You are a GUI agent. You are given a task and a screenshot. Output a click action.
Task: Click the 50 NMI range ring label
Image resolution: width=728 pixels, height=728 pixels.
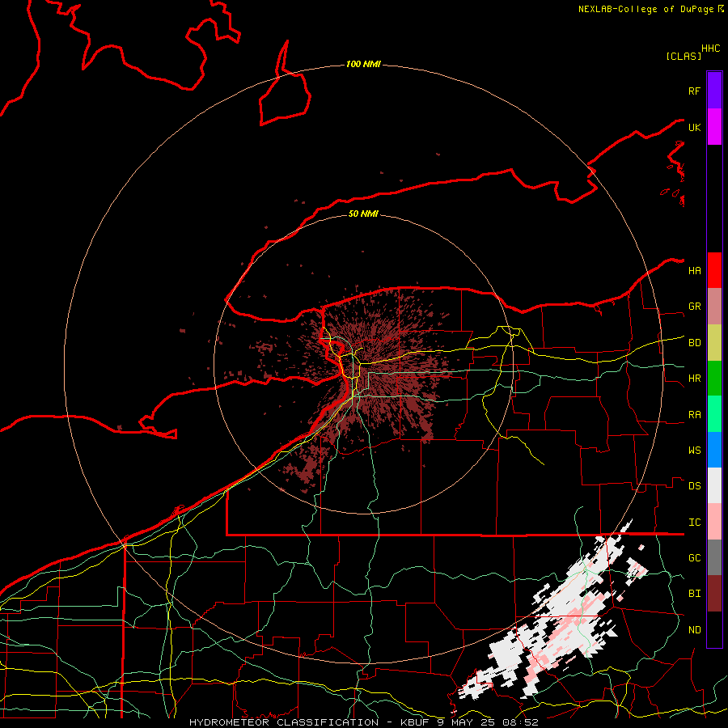point(363,214)
